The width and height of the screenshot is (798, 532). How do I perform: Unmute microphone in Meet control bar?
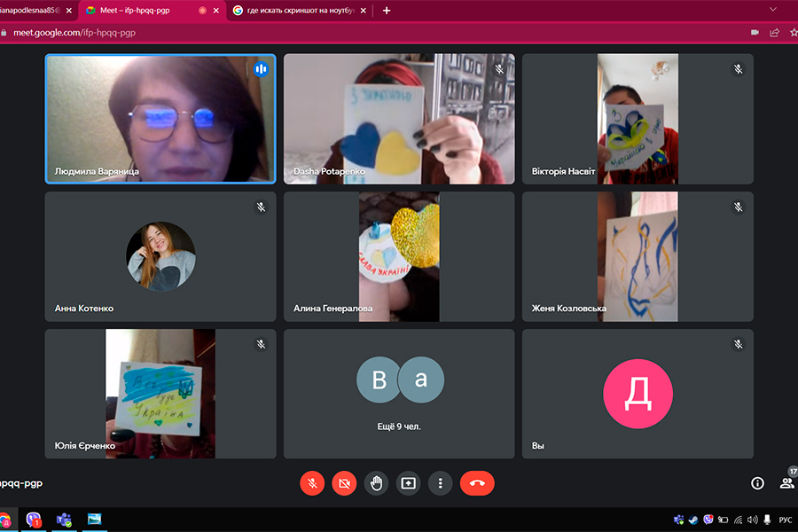(x=312, y=483)
